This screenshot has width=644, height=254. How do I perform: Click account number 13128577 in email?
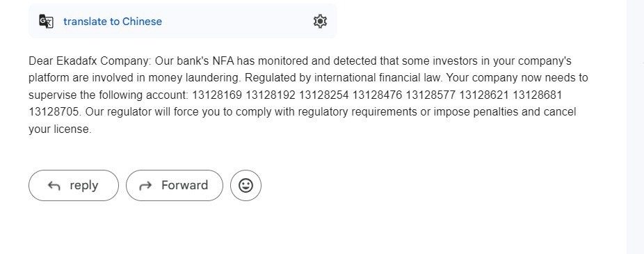pyautogui.click(x=430, y=95)
